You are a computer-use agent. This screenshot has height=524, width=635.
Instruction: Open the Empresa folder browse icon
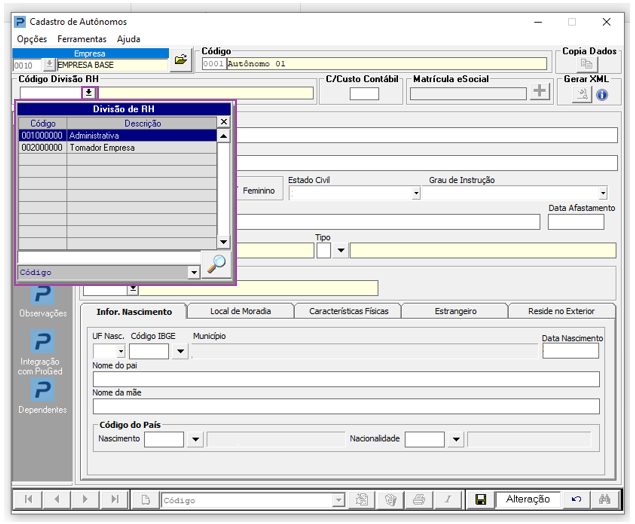click(180, 60)
